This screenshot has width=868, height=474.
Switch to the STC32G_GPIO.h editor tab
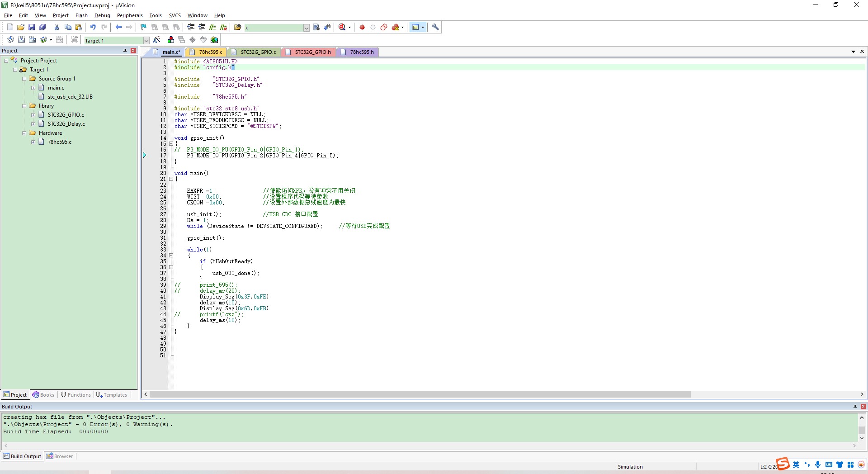point(308,52)
